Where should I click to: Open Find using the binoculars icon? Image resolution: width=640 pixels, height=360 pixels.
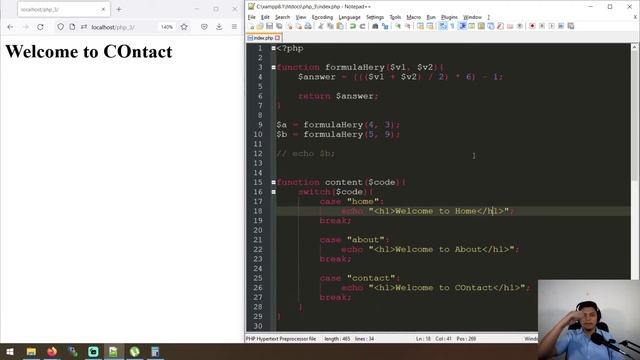(375, 26)
